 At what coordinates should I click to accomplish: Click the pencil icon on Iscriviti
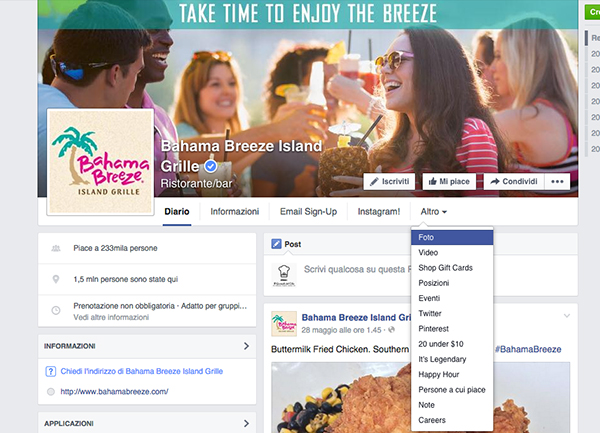(x=374, y=182)
